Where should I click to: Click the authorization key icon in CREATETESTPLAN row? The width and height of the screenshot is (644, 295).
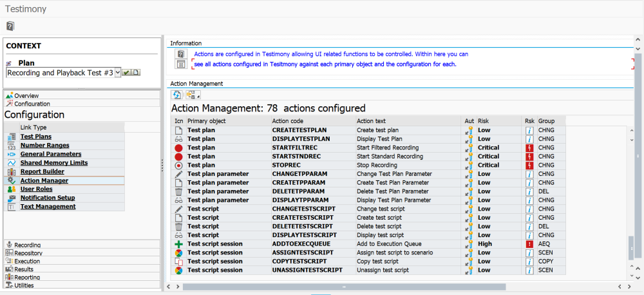tap(469, 130)
